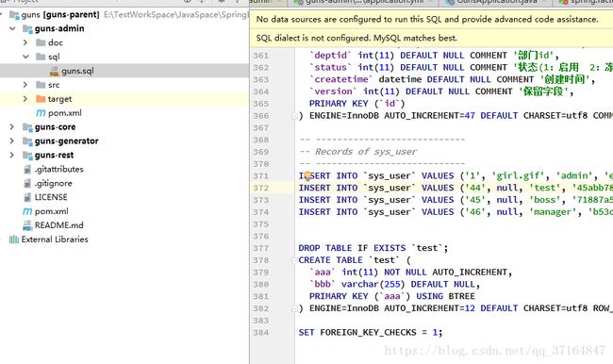The image size is (613, 364).
Task: Click the doc folder icon
Action: [x=41, y=42]
